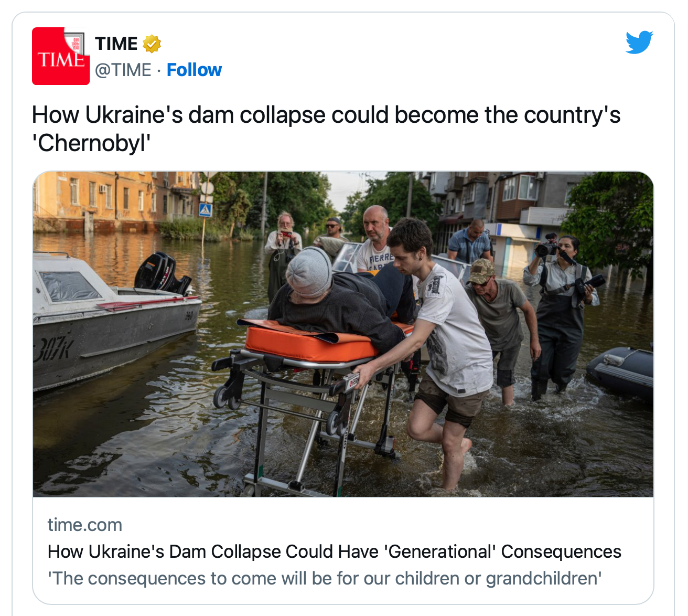Click the gold verified badge beside TIME

coord(152,44)
